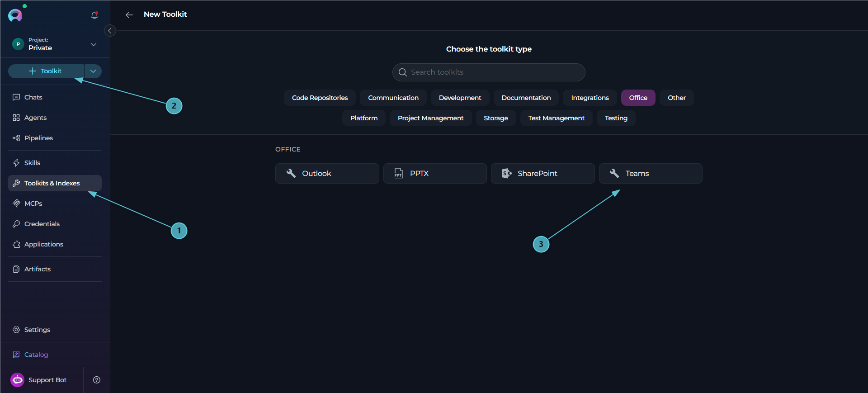This screenshot has width=868, height=393.
Task: Go back with the arrow icon
Action: point(129,15)
